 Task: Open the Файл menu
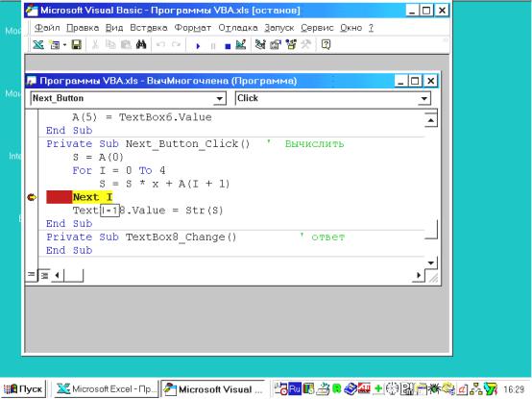47,28
